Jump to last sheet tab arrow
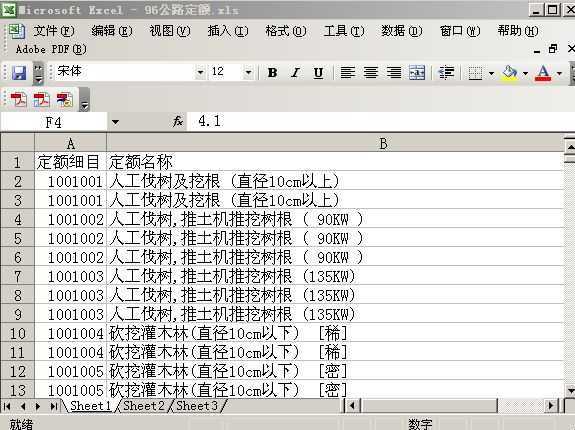The image size is (575, 430). click(x=54, y=406)
